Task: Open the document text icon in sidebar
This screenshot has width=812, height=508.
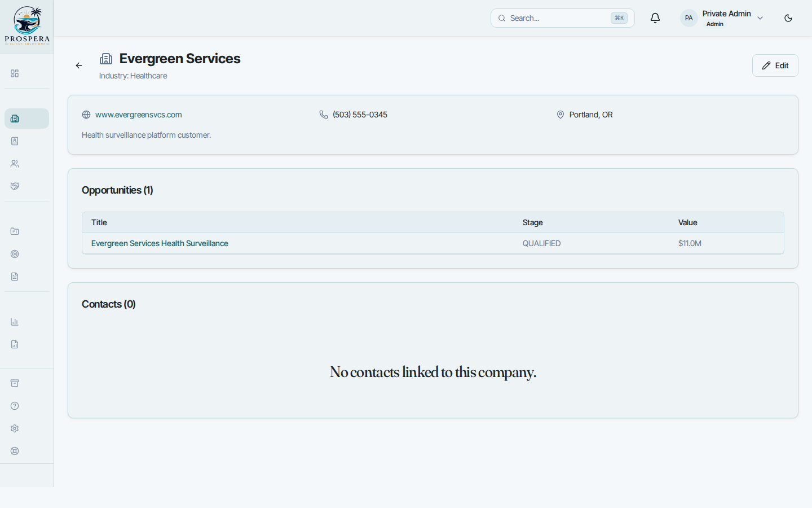Action: coord(15,277)
